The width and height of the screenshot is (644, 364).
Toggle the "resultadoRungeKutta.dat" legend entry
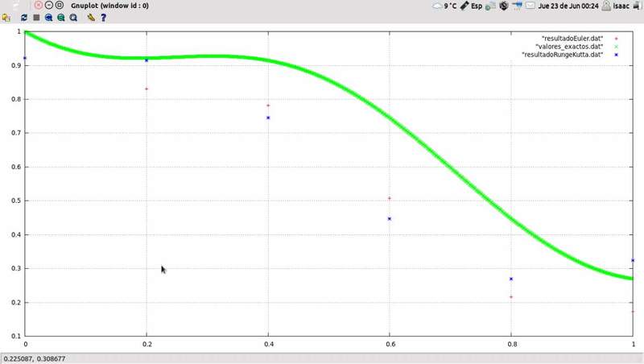click(562, 54)
